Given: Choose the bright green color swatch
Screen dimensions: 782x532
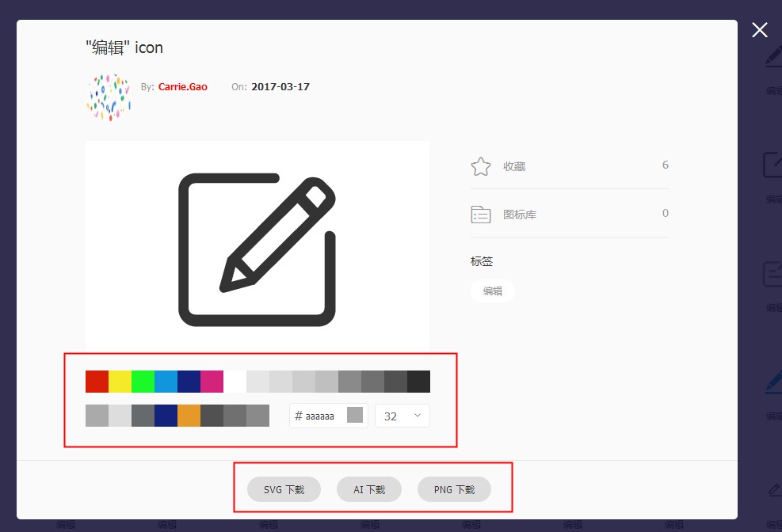Looking at the screenshot, I should point(143,382).
